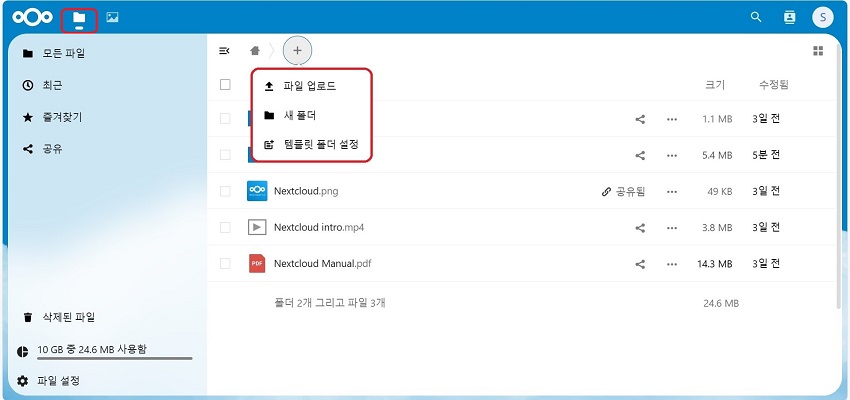Viewport: 850px width, 400px height.
Task: Open 삭제된 파일 in the sidebar
Action: [68, 317]
